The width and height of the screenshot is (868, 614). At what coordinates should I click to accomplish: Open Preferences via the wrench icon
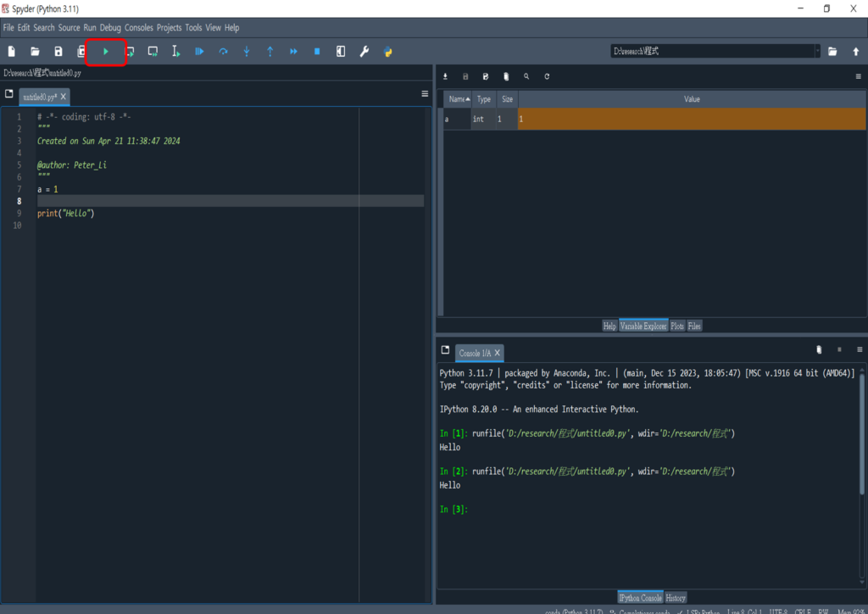pos(364,52)
